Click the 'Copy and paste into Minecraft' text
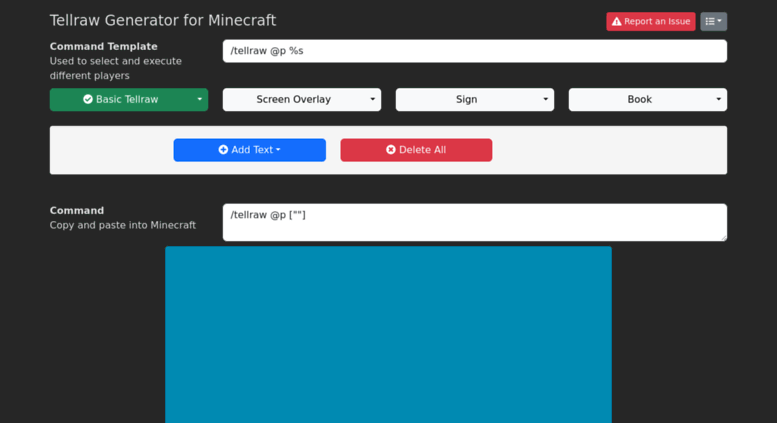777x423 pixels. pyautogui.click(x=123, y=225)
